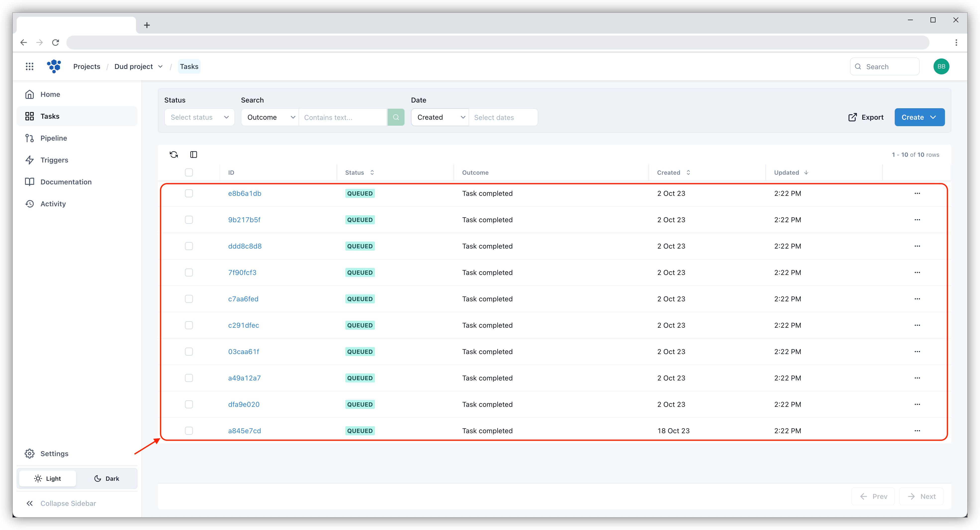
Task: Navigate to Documentation in the sidebar
Action: click(x=66, y=182)
